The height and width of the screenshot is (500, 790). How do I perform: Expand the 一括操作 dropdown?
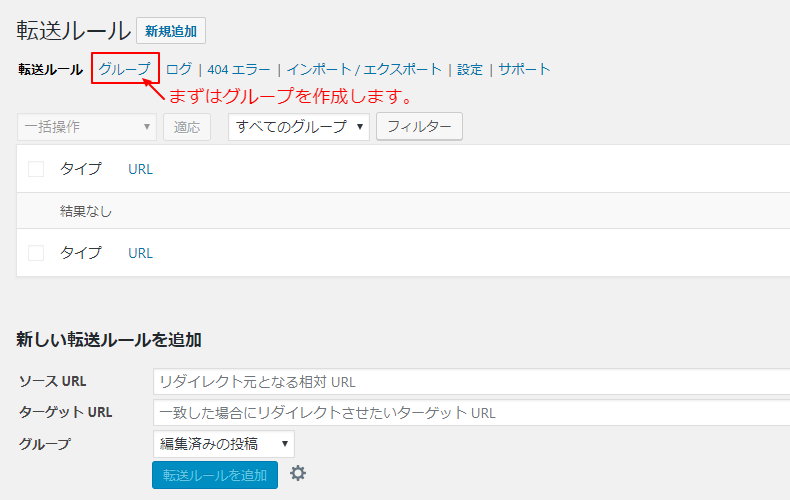click(x=87, y=127)
